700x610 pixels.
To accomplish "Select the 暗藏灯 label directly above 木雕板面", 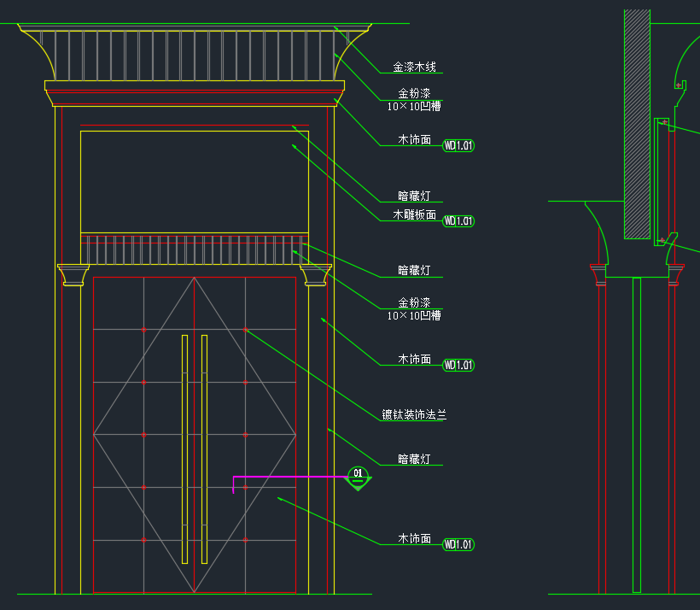I will (x=414, y=196).
